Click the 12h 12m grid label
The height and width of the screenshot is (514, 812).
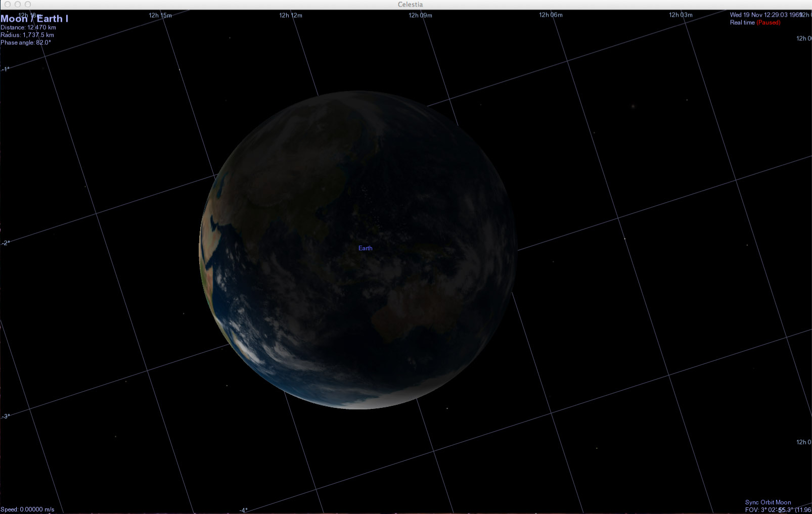click(x=291, y=16)
